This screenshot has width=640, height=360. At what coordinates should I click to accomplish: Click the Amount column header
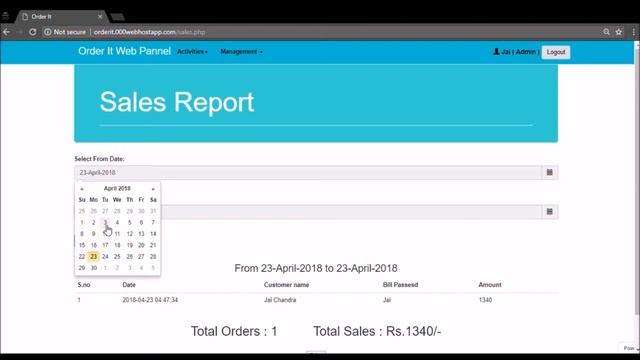pyautogui.click(x=490, y=285)
